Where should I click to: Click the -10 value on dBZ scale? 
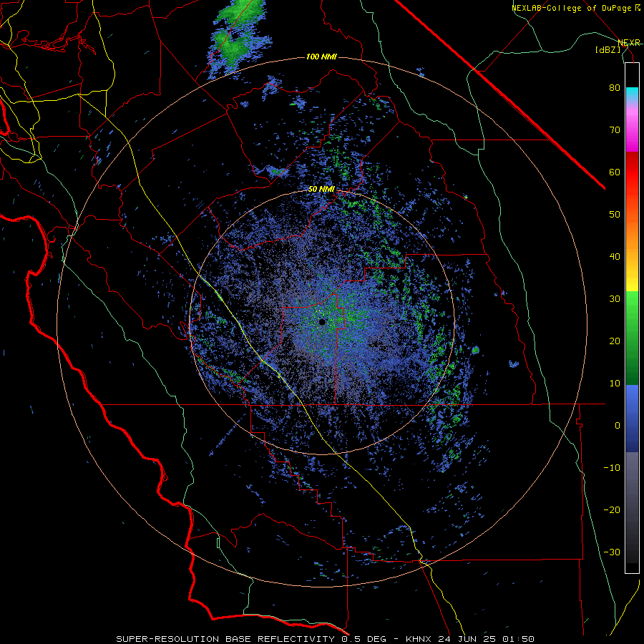click(x=612, y=467)
